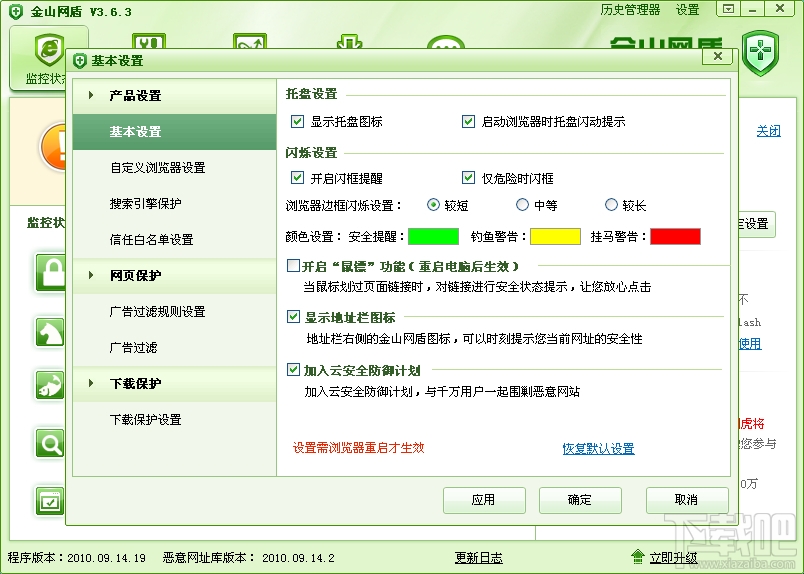Click the 使用 link behind the dialog
804x574 pixels.
[750, 344]
